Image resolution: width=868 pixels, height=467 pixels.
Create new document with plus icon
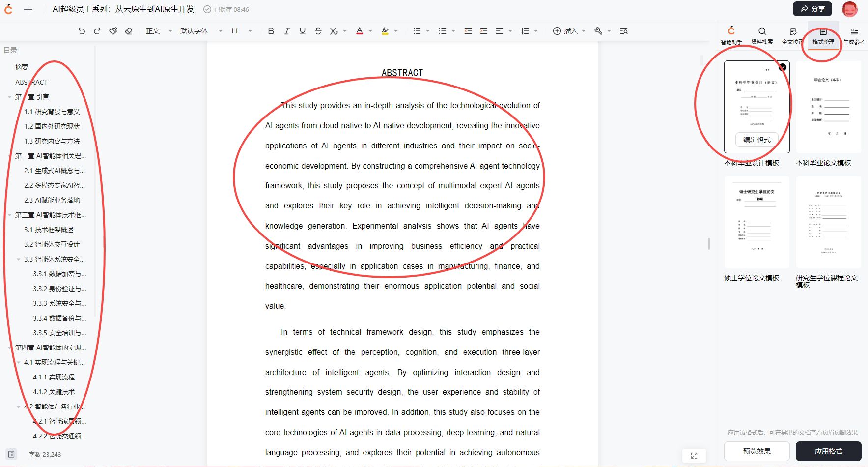28,9
